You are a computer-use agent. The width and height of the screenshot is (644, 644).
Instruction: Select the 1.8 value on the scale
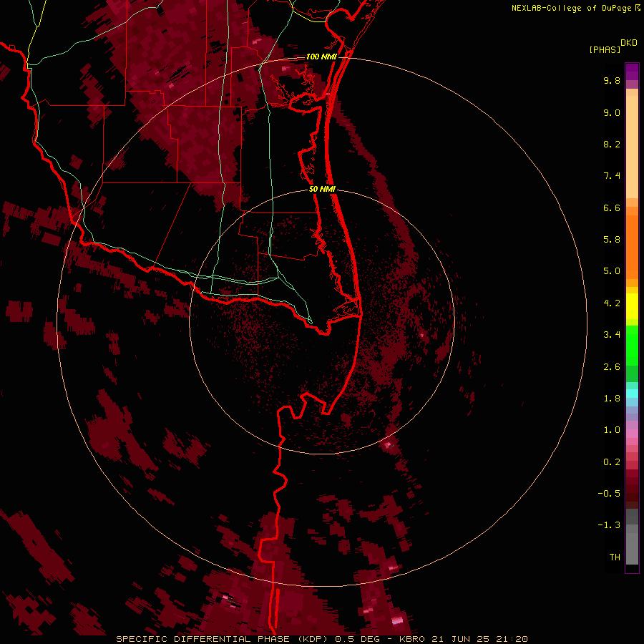pos(612,399)
